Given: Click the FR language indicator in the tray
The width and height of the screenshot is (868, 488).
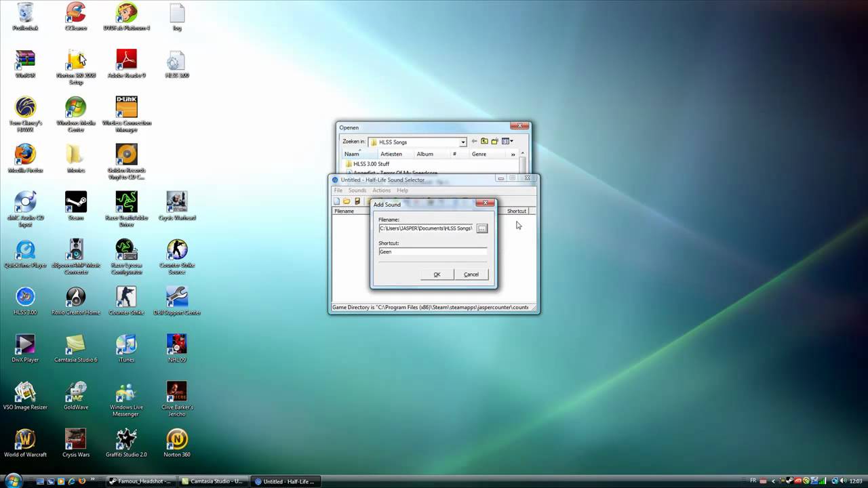Looking at the screenshot, I should [x=754, y=481].
